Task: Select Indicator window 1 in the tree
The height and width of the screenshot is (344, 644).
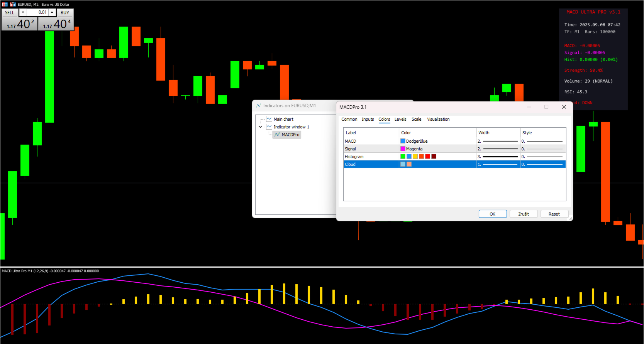Action: tap(291, 127)
